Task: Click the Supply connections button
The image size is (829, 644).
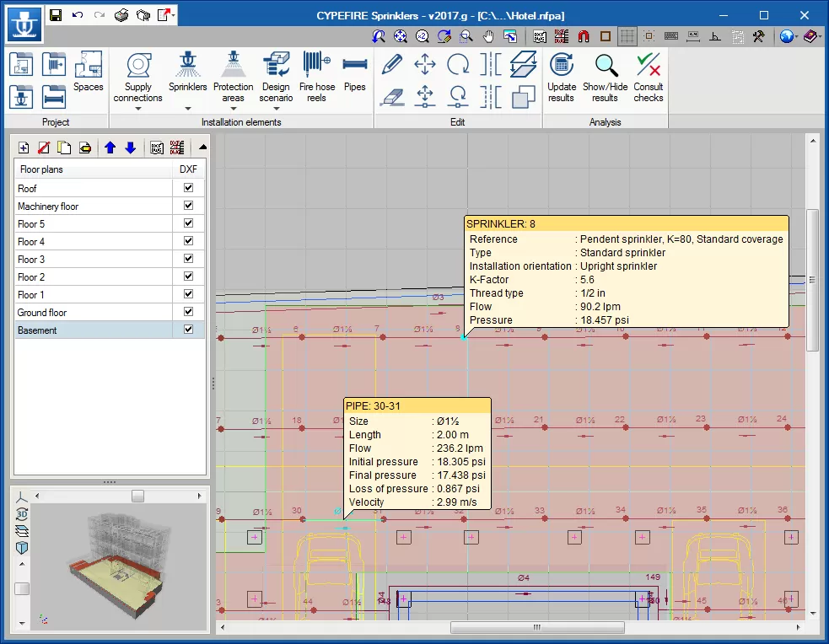Action: 138,78
